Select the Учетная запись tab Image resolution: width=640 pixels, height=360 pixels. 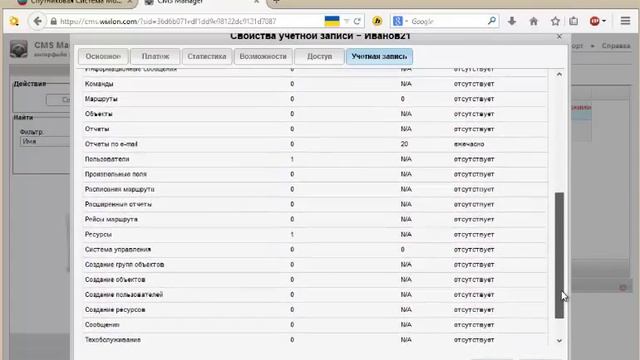[379, 56]
